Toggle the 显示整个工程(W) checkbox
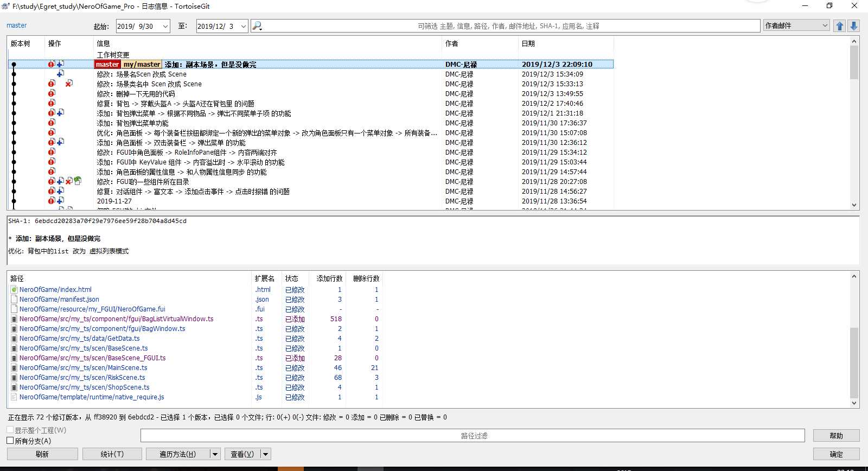 click(x=10, y=430)
